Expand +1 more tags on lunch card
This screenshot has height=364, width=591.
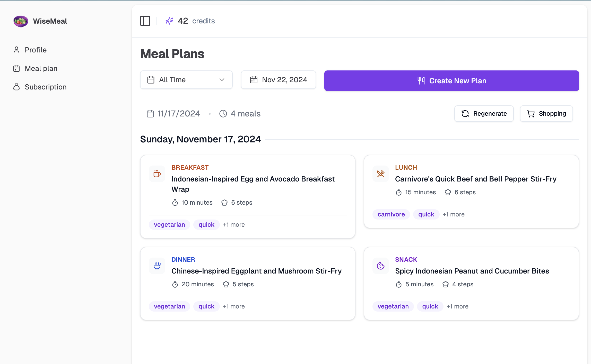click(454, 214)
